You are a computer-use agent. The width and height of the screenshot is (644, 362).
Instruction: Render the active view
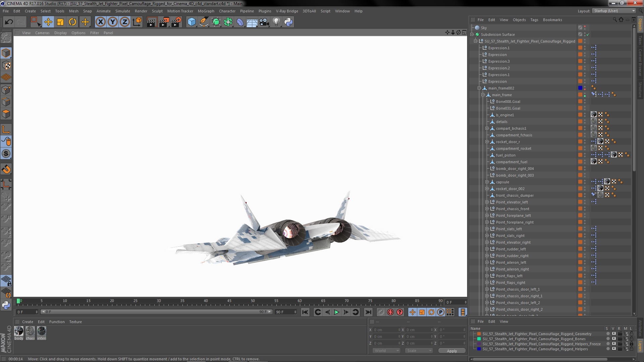[152, 22]
